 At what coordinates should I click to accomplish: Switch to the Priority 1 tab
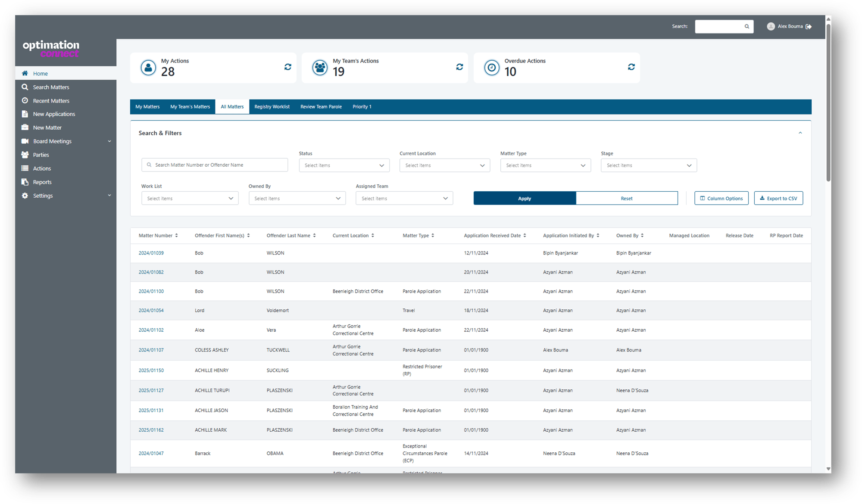coord(362,107)
